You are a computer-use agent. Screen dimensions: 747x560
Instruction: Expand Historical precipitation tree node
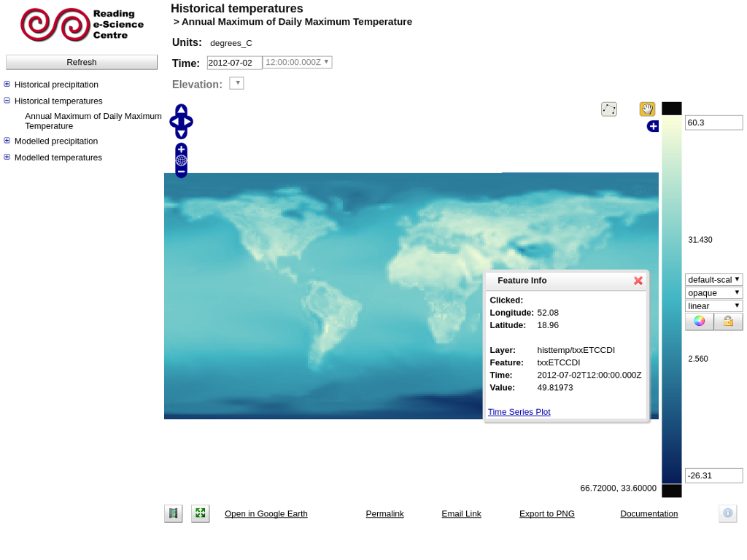point(7,85)
